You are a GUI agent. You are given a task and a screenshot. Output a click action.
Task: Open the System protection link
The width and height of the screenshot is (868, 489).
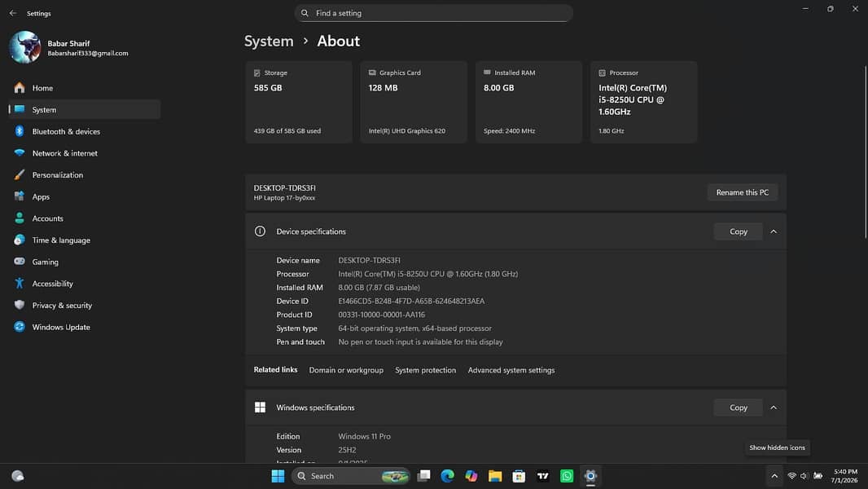click(426, 370)
